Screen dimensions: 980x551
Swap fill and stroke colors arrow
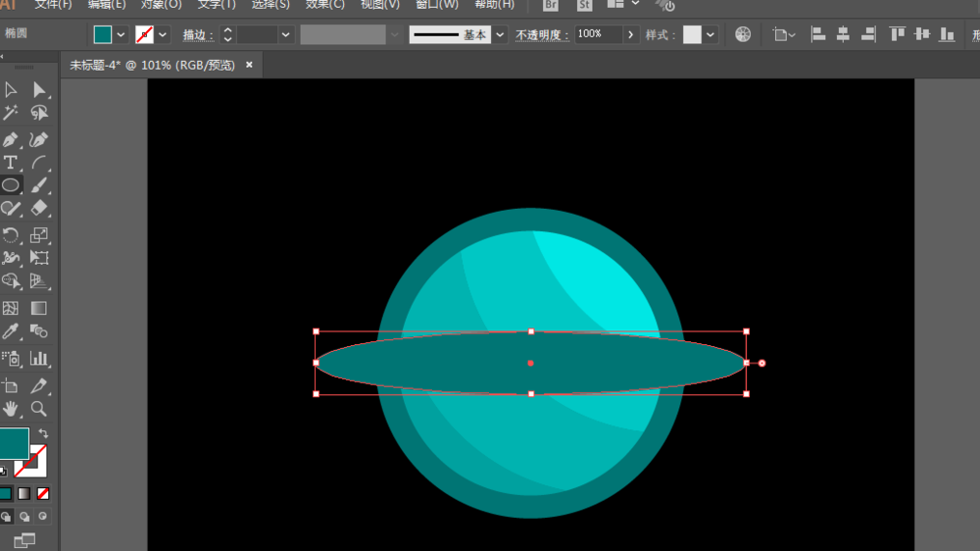click(43, 433)
